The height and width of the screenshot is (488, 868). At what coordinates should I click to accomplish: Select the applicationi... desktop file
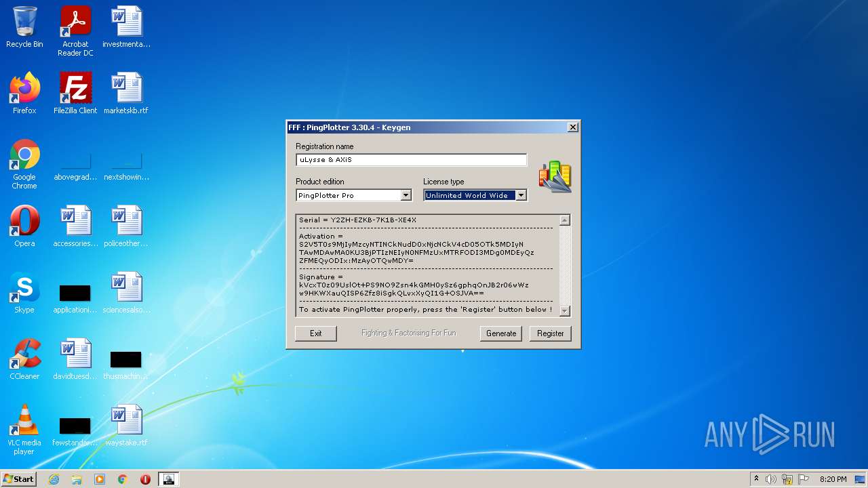75,299
